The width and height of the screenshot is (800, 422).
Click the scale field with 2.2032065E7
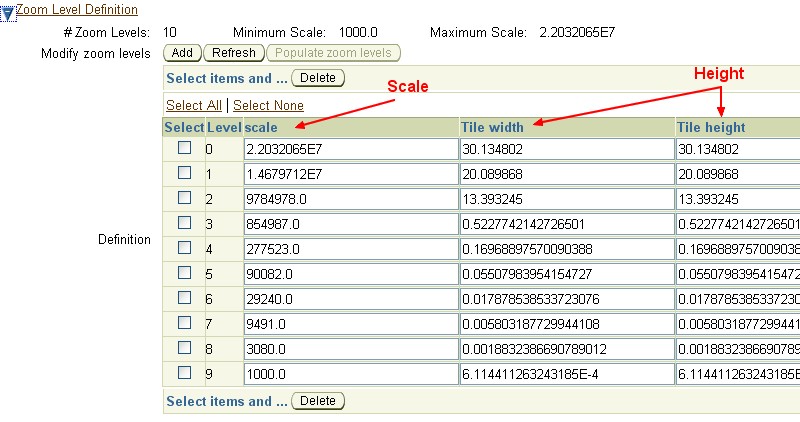tap(350, 149)
